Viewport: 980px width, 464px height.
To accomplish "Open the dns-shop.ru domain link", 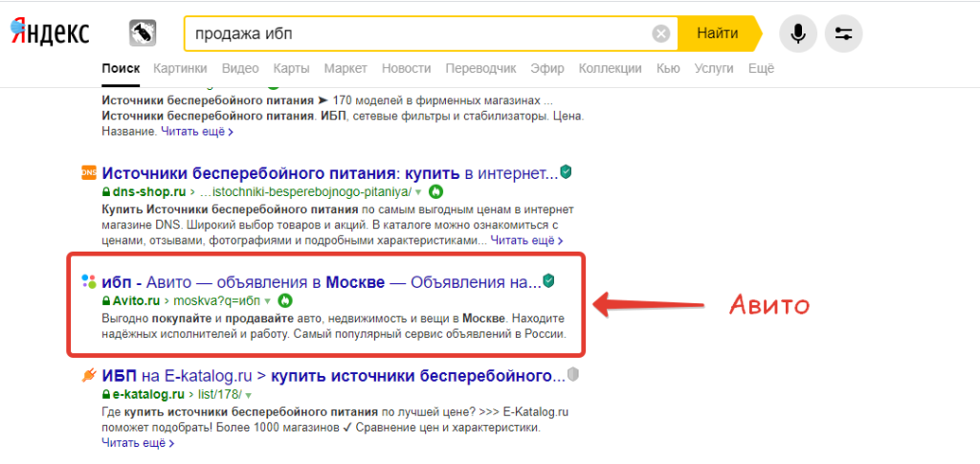I will point(149,191).
